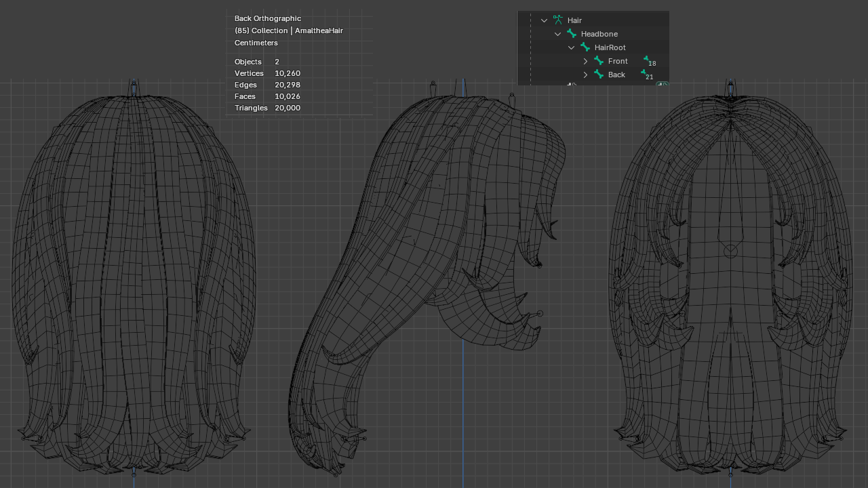Collapse the Hair armature tree entry
The height and width of the screenshot is (488, 868).
(544, 20)
